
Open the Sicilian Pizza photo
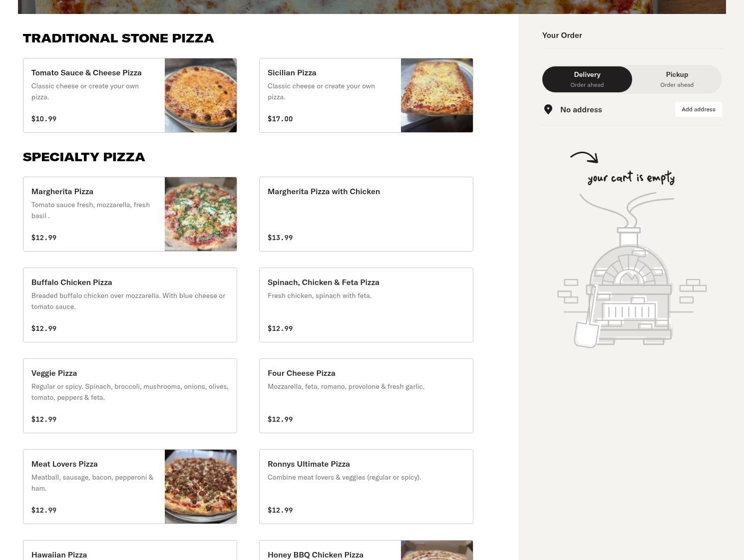click(437, 95)
